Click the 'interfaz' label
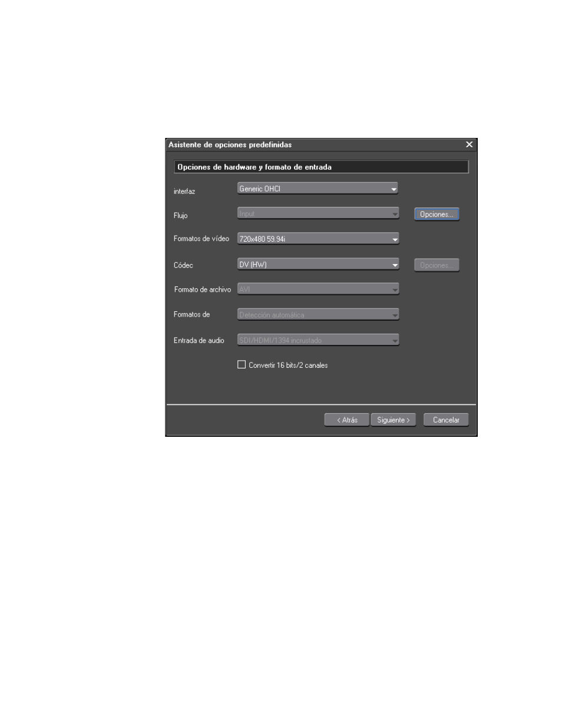This screenshot has width=562, height=728. (x=184, y=192)
